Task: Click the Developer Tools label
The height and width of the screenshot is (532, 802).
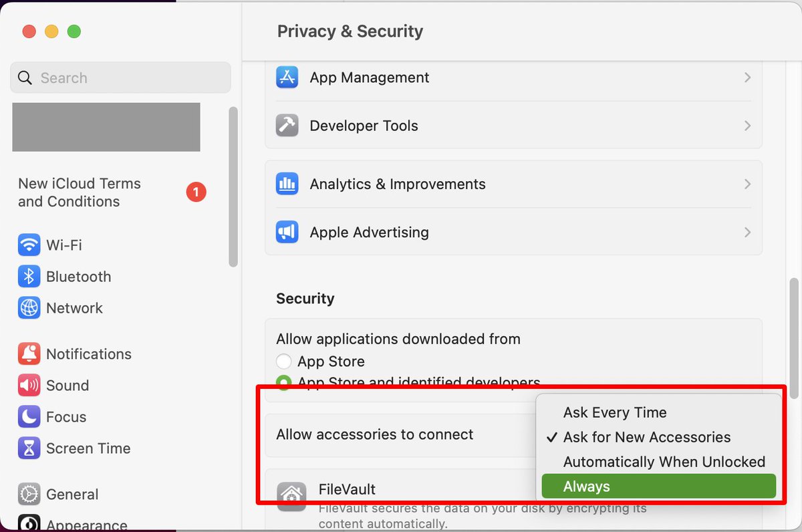Action: tap(364, 126)
